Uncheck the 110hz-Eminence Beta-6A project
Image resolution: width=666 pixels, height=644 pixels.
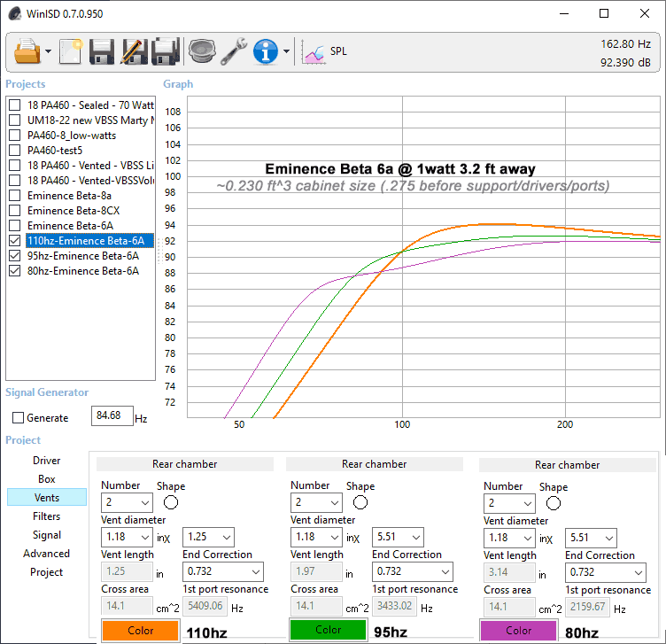(15, 241)
